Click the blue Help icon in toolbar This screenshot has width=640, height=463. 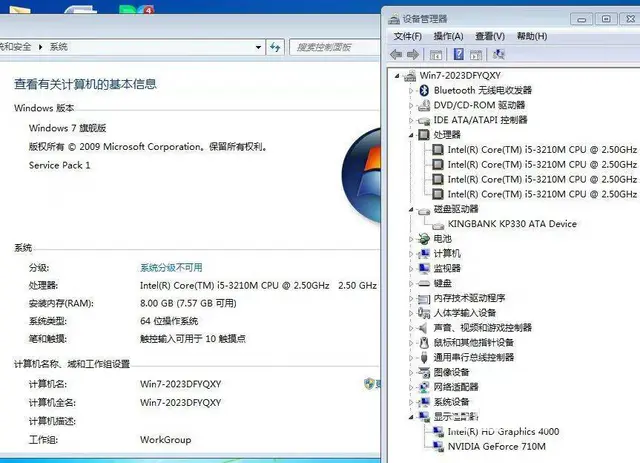point(458,54)
